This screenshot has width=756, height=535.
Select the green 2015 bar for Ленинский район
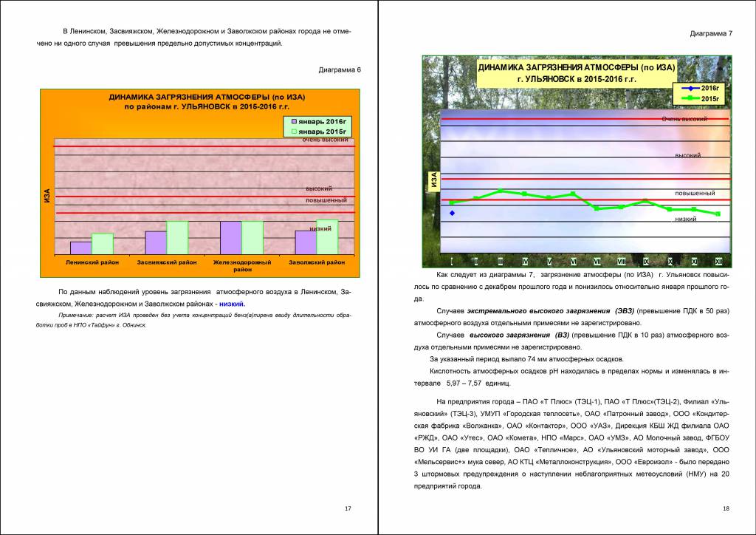(103, 244)
